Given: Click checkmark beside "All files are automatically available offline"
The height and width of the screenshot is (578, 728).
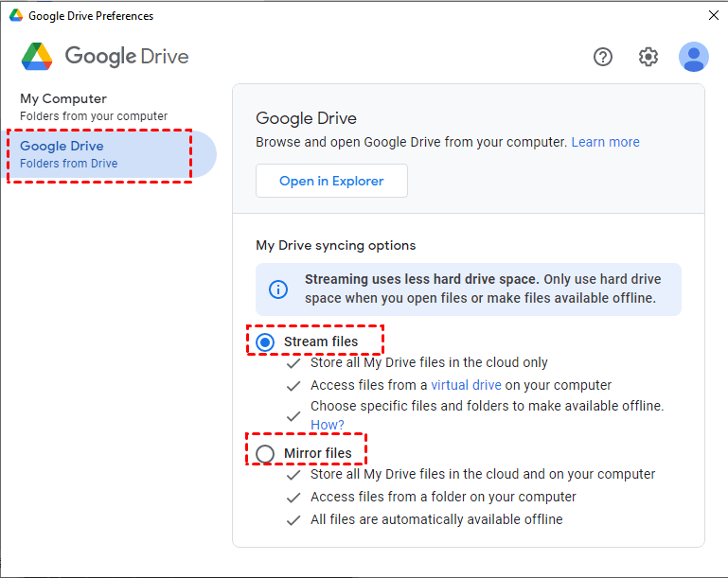Looking at the screenshot, I should (294, 519).
